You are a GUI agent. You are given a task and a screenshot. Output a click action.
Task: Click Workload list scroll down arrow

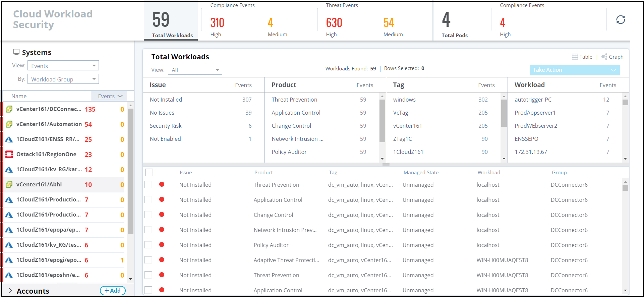coord(625,159)
